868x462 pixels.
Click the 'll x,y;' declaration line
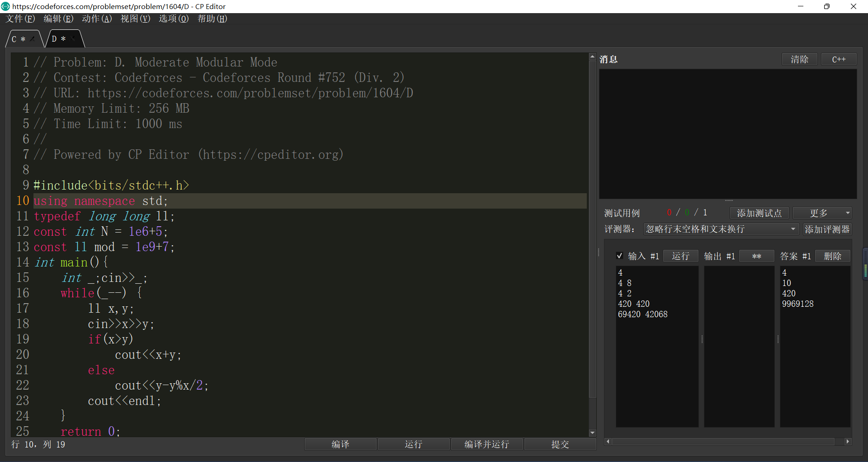(x=111, y=309)
